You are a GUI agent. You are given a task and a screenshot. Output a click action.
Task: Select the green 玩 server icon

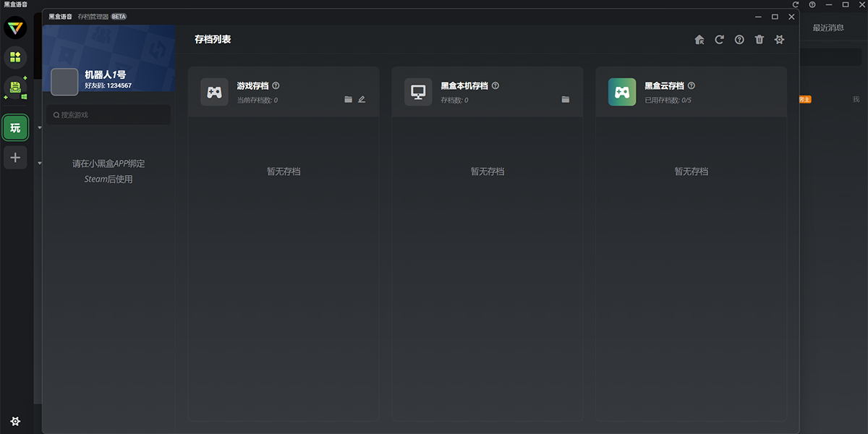point(15,128)
